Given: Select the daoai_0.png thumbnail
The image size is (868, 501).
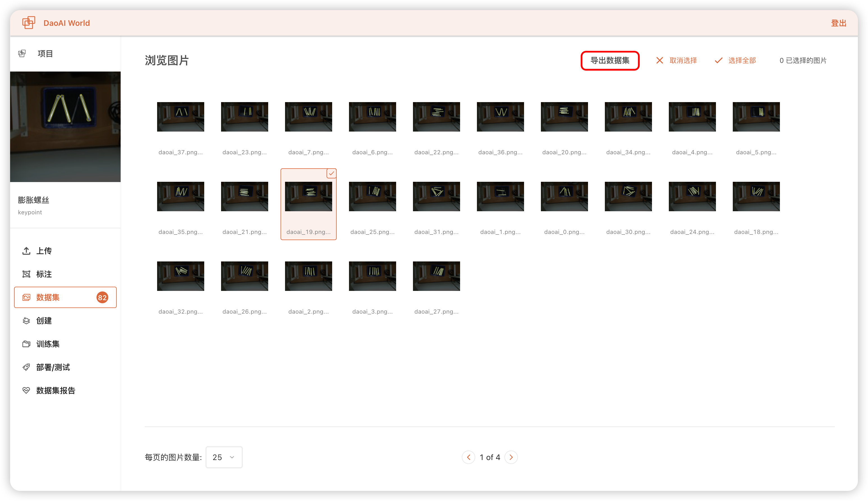Looking at the screenshot, I should pos(564,196).
